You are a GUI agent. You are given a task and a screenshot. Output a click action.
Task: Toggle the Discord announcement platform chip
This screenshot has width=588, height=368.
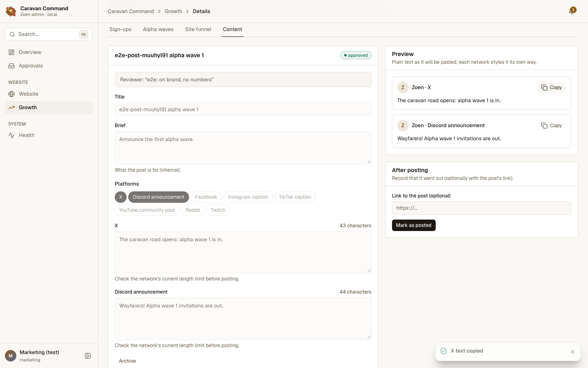point(158,197)
